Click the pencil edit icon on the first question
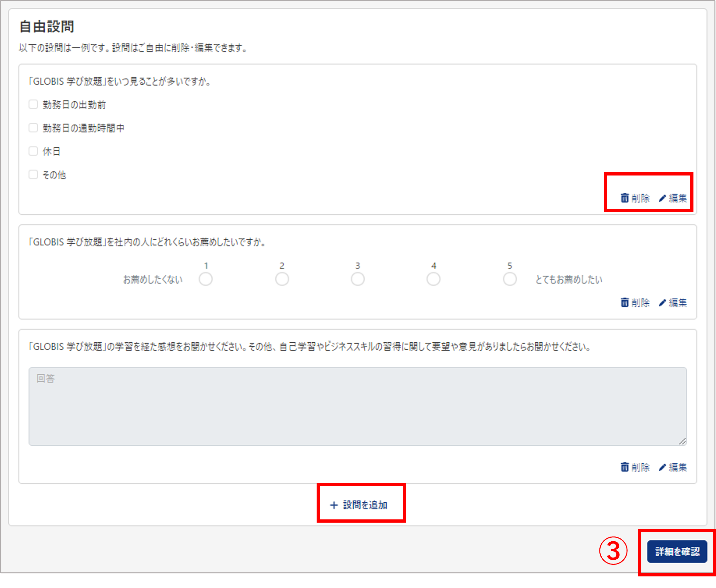Screen dimensions: 716x588 tap(663, 198)
